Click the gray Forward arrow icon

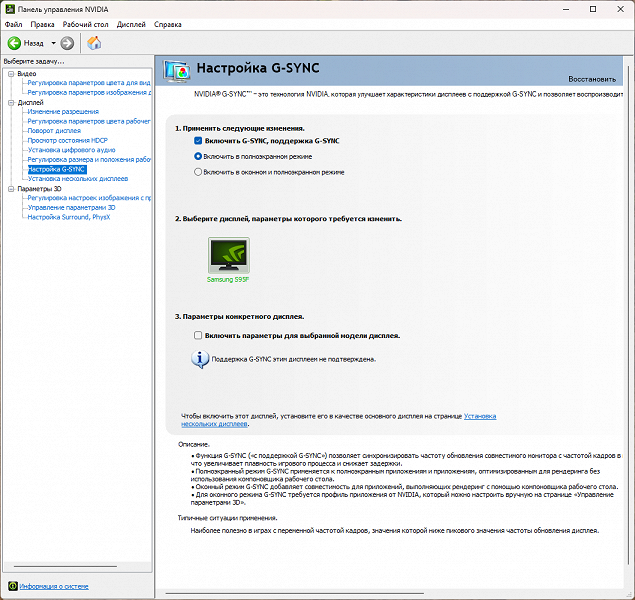(x=67, y=43)
